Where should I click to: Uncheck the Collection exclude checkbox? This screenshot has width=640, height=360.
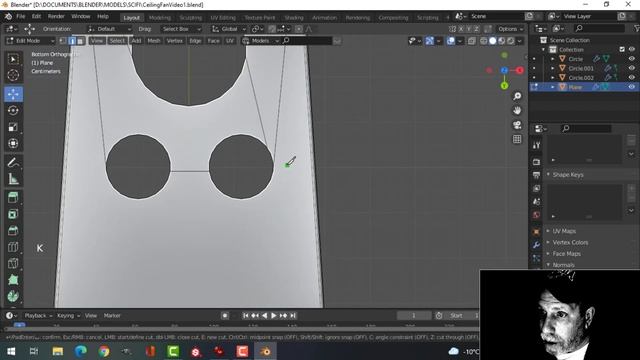[622, 49]
